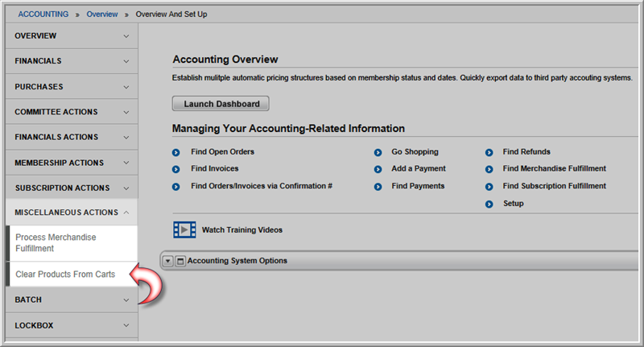
Task: Click the arrow bullet beside Find Open Orders
Action: click(x=175, y=152)
